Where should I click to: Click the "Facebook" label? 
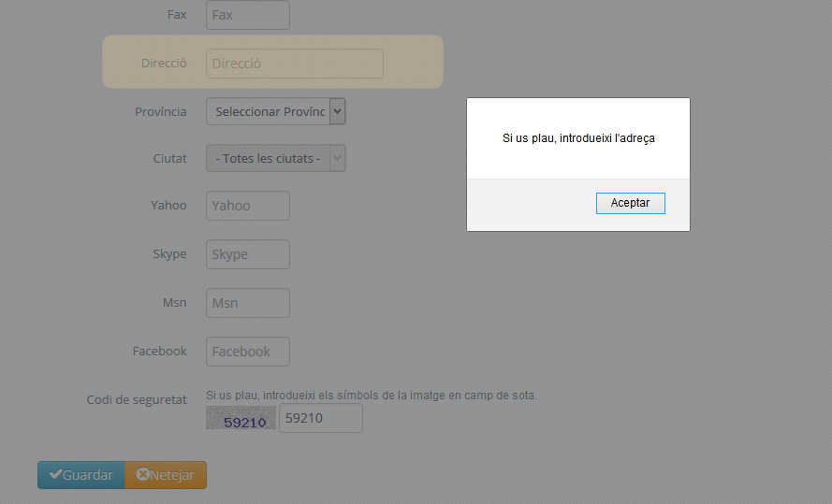[x=159, y=352]
